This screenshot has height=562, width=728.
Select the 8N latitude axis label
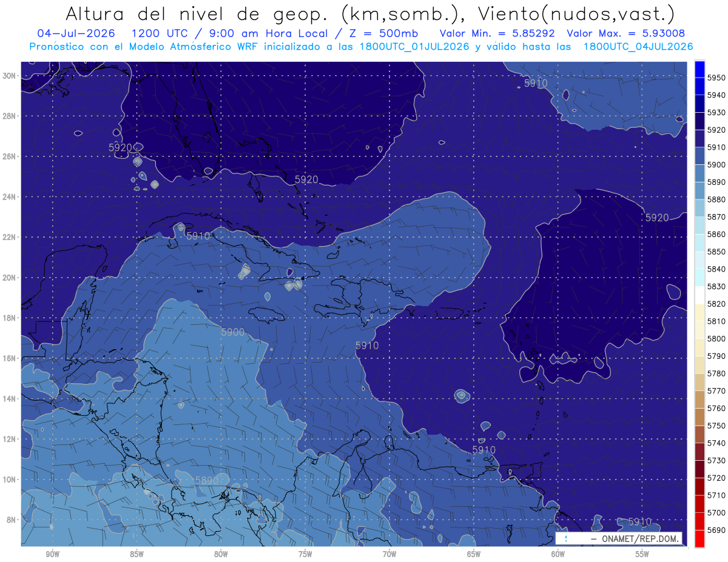[11, 520]
